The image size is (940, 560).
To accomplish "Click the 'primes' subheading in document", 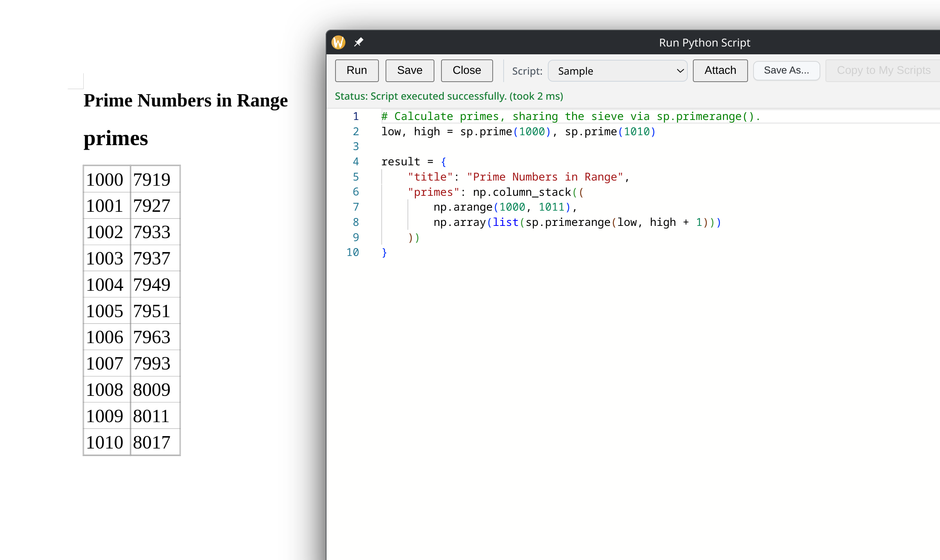I will click(116, 138).
